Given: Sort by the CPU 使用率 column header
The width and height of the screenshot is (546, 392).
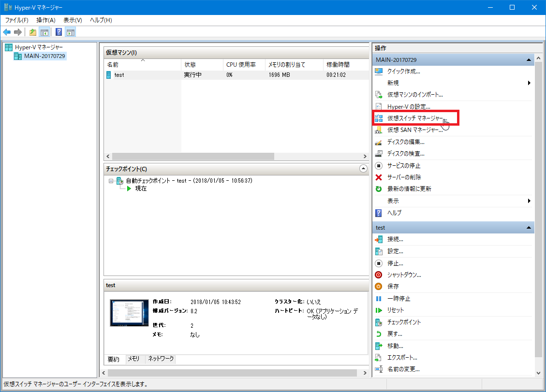Looking at the screenshot, I should (x=244, y=64).
